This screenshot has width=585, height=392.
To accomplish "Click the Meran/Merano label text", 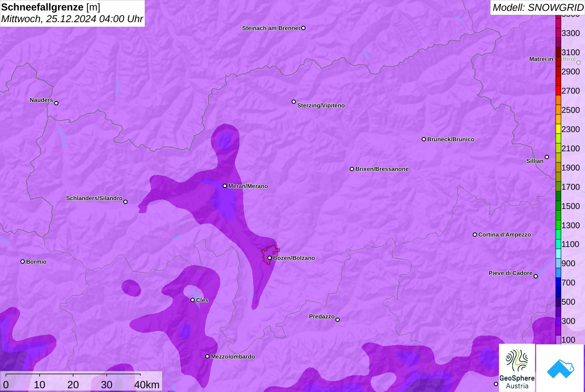I will pyautogui.click(x=248, y=186).
